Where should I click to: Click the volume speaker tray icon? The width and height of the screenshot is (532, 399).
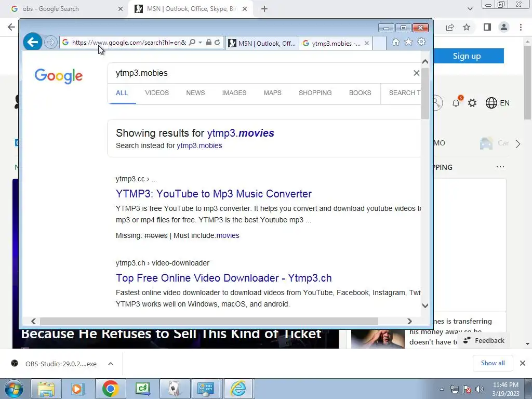pos(479,389)
